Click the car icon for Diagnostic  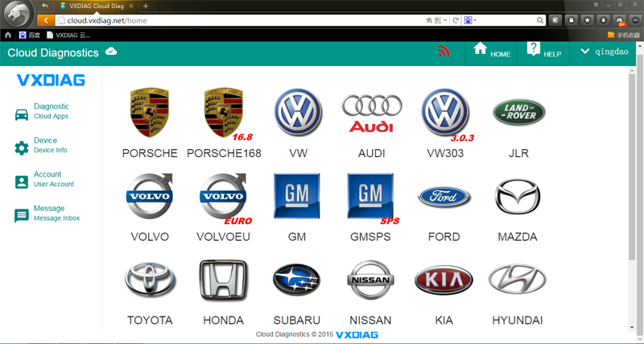point(22,114)
